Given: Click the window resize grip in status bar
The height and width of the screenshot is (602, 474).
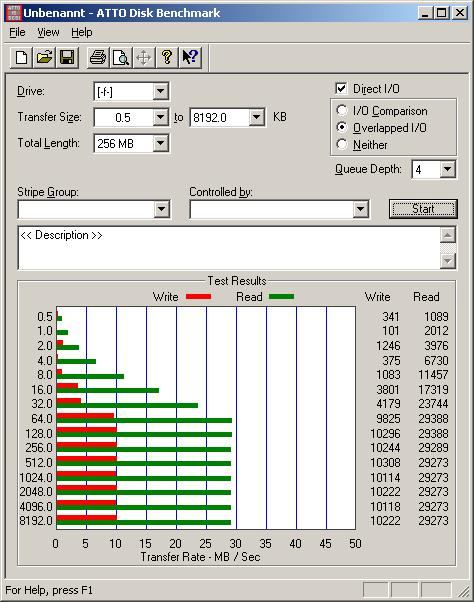Looking at the screenshot, I should coord(464,591).
